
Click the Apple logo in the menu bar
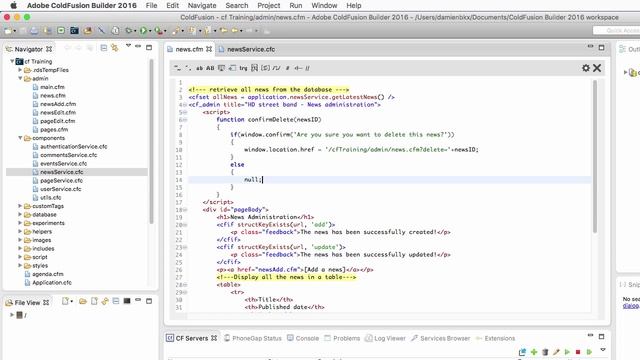[x=13, y=5]
